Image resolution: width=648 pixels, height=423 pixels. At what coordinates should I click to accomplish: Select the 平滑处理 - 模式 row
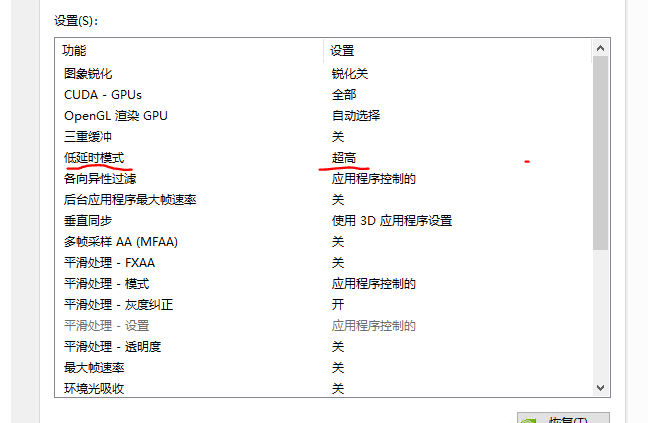coord(107,284)
